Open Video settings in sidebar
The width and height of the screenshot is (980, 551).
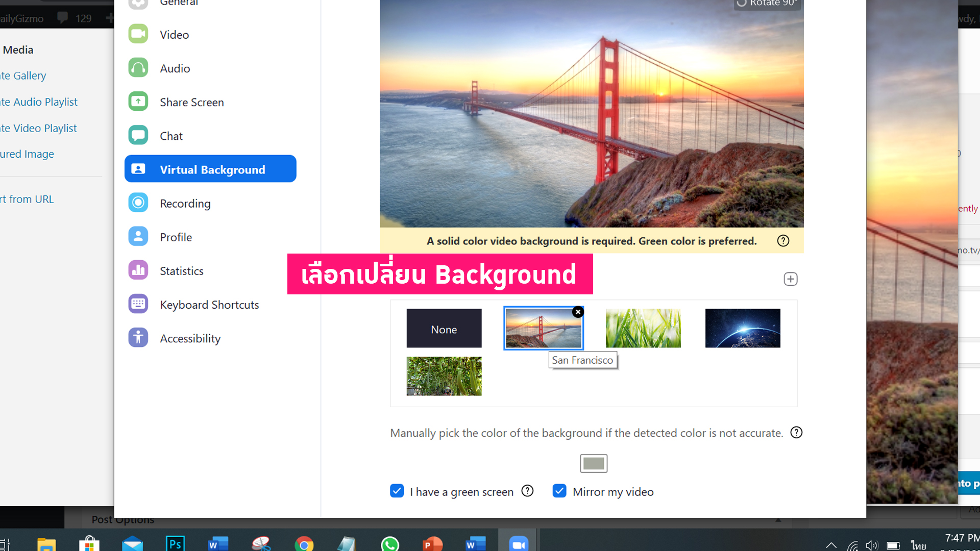(174, 35)
